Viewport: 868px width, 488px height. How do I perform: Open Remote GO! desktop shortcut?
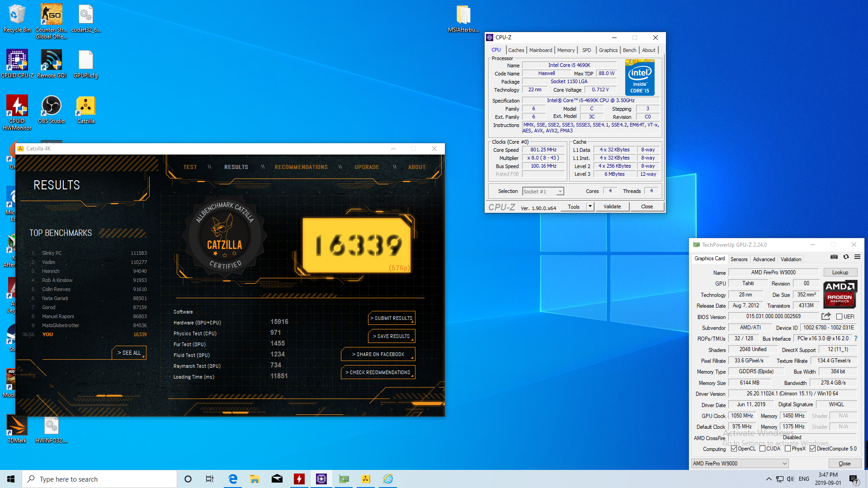click(x=51, y=64)
